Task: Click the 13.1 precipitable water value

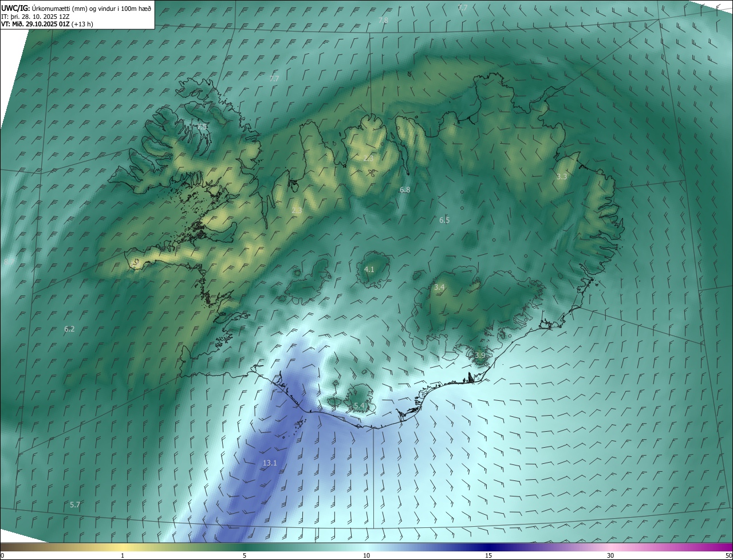Action: pos(270,463)
